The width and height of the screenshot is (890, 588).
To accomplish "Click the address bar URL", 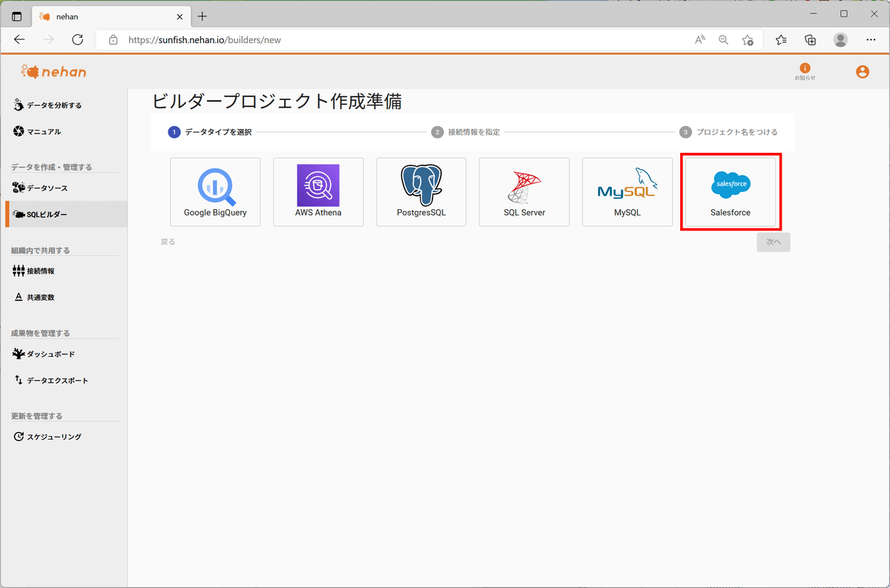I will click(205, 40).
